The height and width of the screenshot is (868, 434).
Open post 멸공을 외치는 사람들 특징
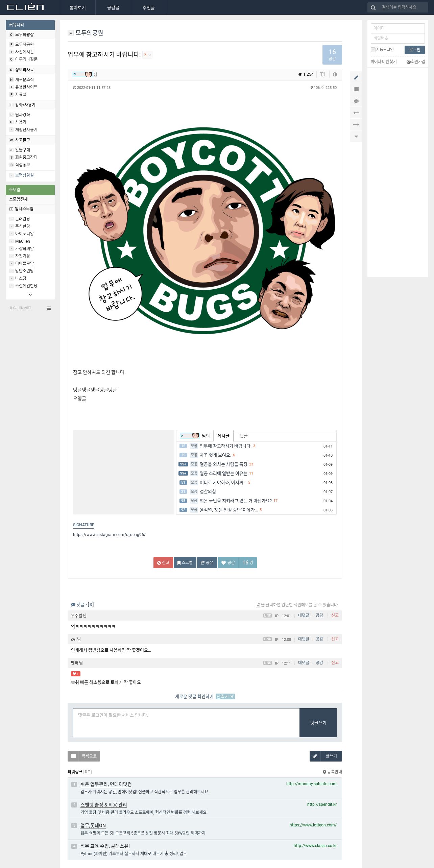223,464
